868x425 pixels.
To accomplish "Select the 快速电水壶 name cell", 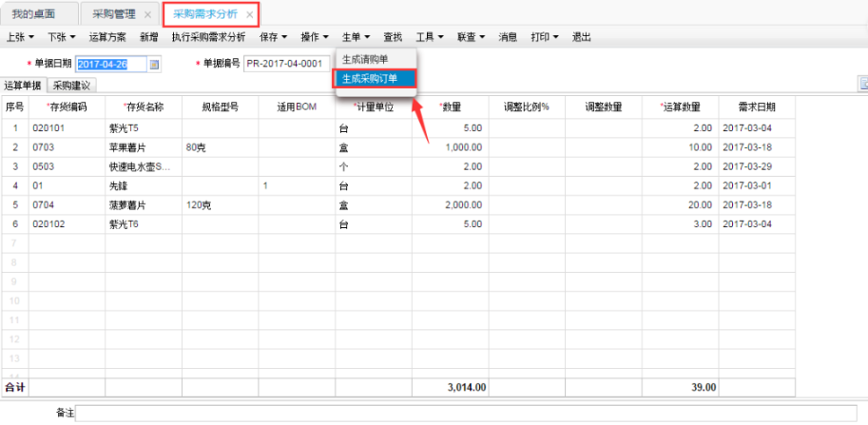I will click(x=144, y=167).
